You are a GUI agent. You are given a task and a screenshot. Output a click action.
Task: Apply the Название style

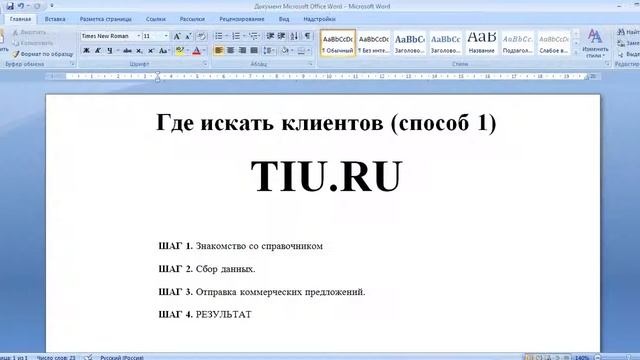tap(482, 43)
